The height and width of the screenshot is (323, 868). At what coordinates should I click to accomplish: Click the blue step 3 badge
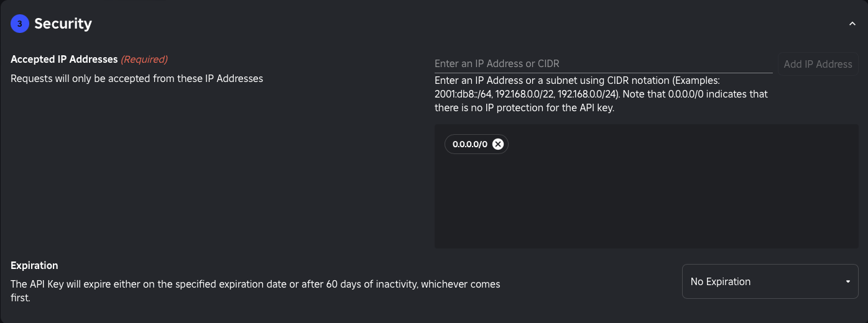point(20,24)
